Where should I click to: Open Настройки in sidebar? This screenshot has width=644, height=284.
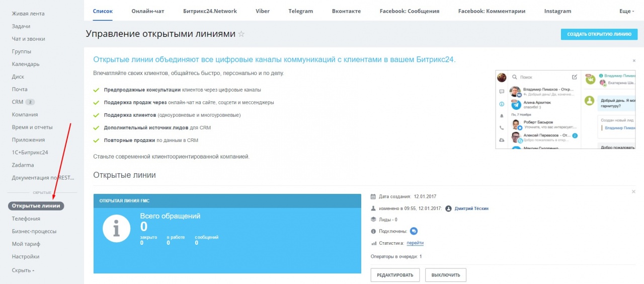point(26,256)
